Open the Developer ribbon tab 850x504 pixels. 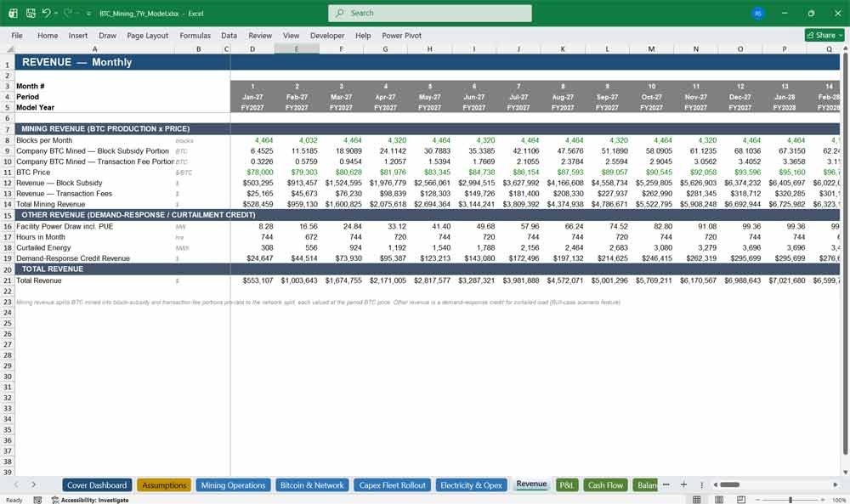tap(327, 35)
